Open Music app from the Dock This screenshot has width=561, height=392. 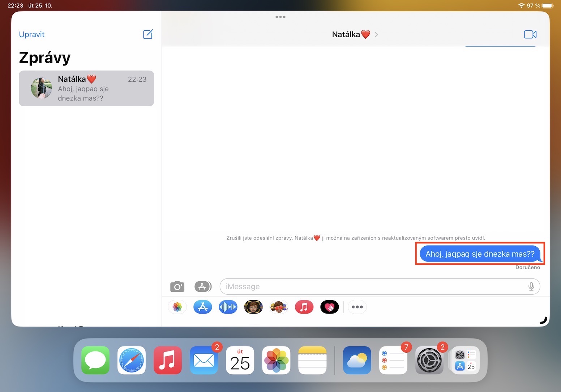click(x=168, y=360)
